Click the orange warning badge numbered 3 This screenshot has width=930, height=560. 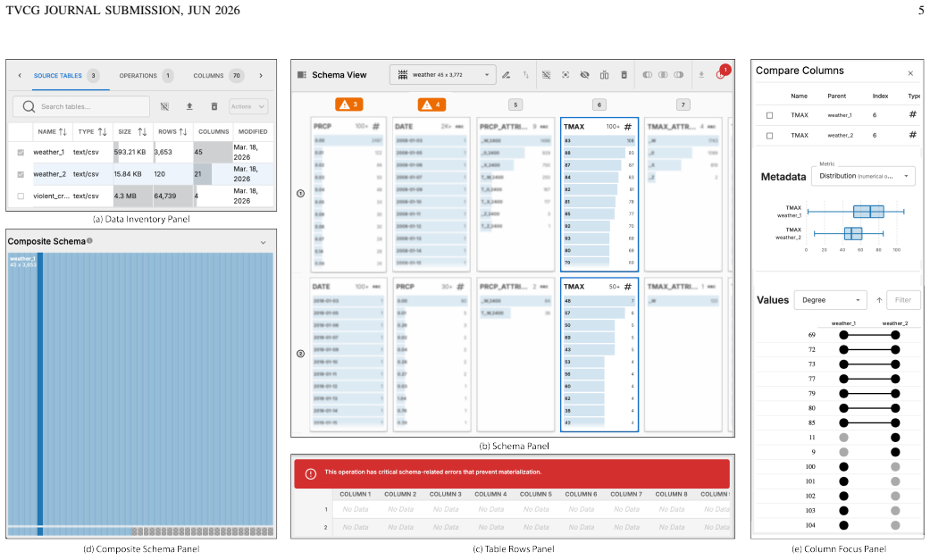(348, 104)
